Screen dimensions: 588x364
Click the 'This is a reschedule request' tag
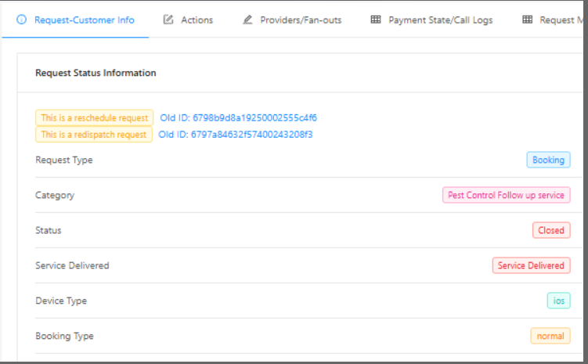94,117
